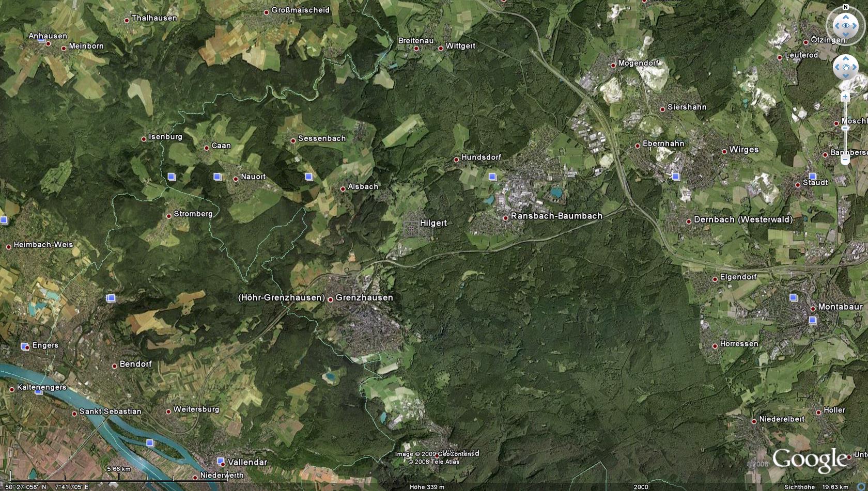Pan left with the move joystick arrow

[x=836, y=67]
